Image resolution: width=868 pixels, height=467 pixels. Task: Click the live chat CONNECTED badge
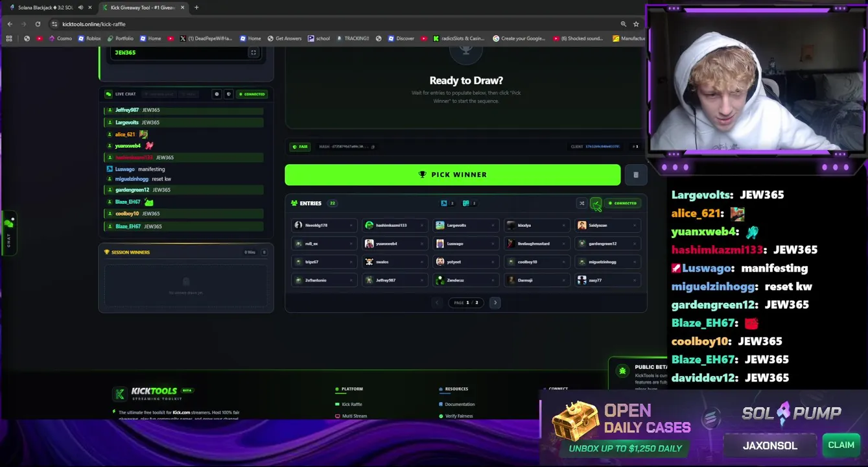click(252, 94)
